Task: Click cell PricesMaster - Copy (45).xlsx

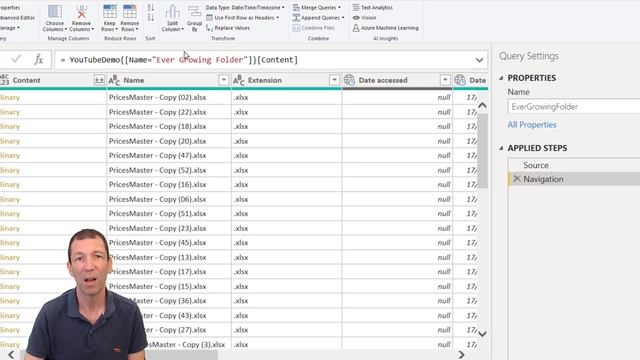Action: [169, 243]
